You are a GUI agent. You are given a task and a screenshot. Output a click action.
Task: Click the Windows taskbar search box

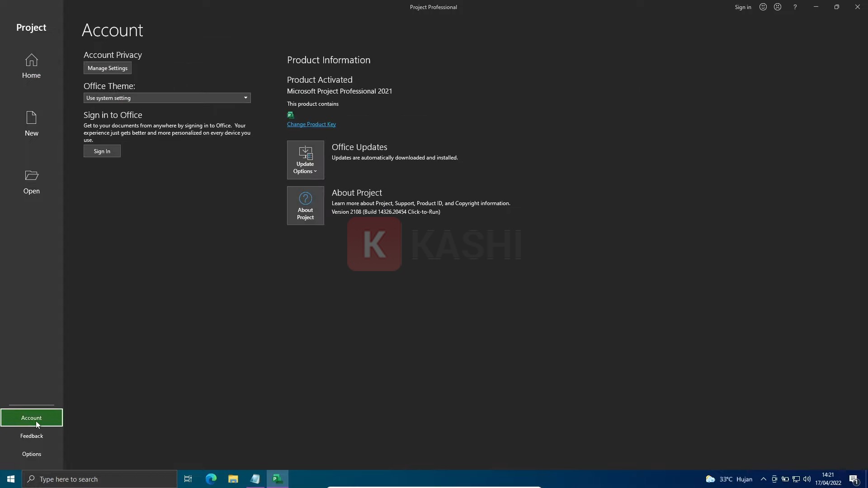99,479
